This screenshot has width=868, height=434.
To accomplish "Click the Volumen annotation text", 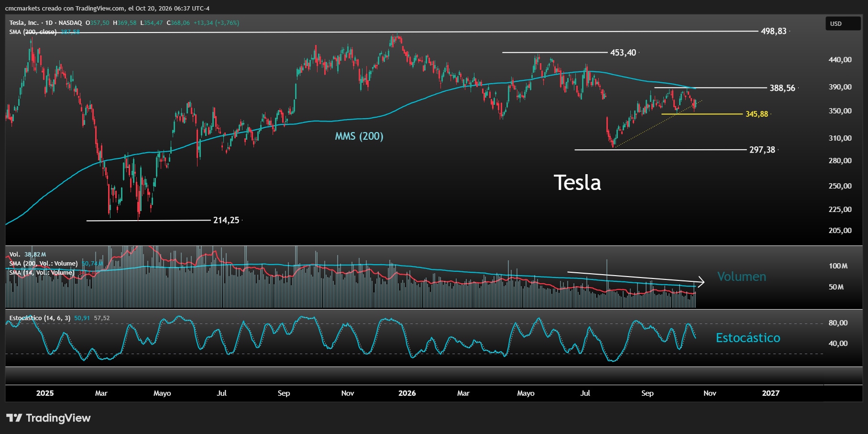I will (742, 277).
